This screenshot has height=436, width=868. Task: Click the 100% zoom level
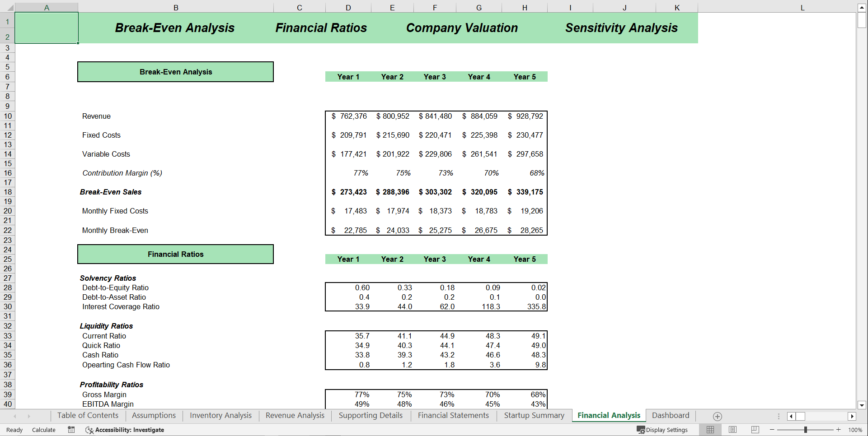855,430
